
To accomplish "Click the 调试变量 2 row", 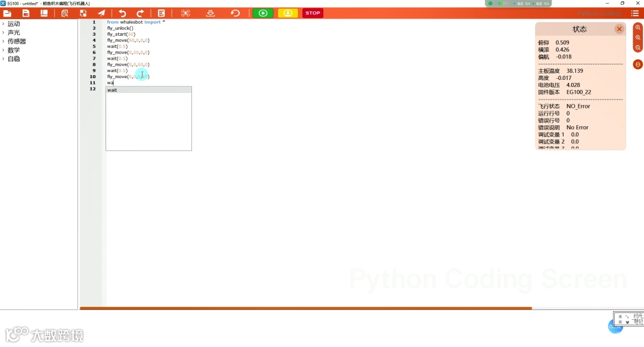I will coord(559,142).
